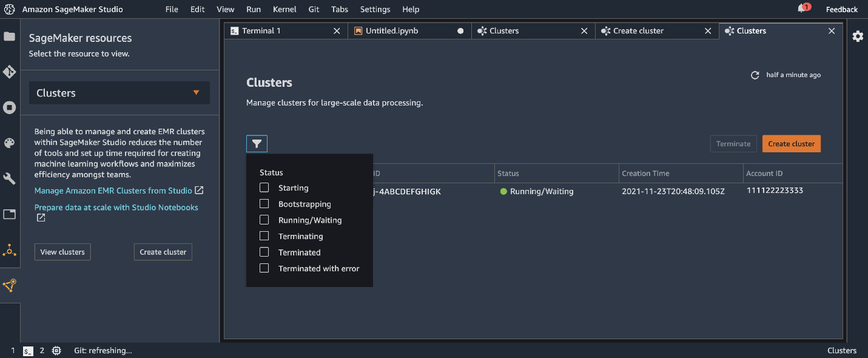Open the wrench tools sidebar icon
This screenshot has width=868, height=358.
click(9, 178)
